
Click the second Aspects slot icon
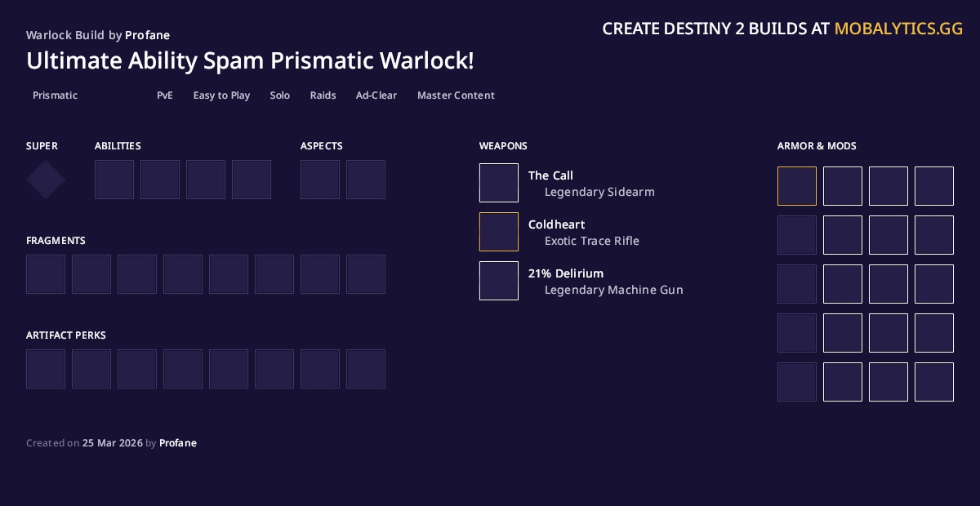(x=366, y=180)
